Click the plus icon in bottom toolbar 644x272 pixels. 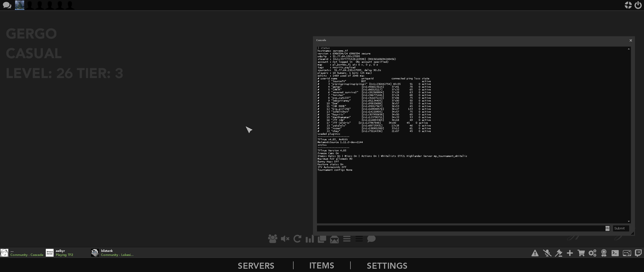click(x=570, y=253)
